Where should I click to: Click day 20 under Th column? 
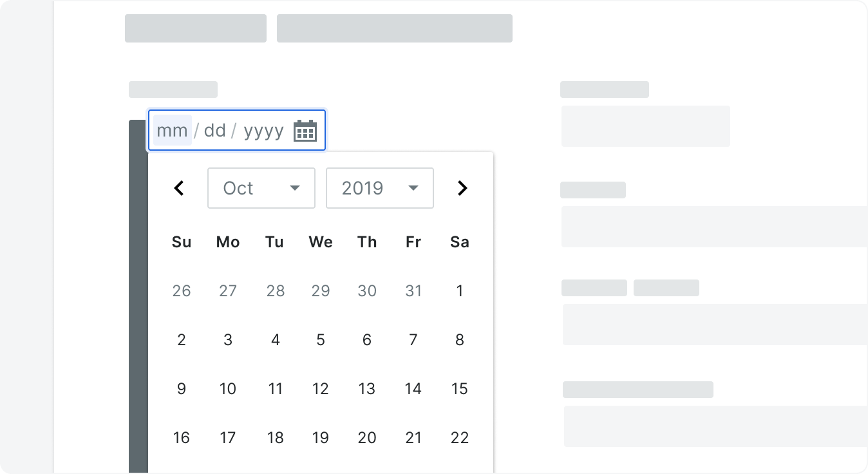pos(367,438)
